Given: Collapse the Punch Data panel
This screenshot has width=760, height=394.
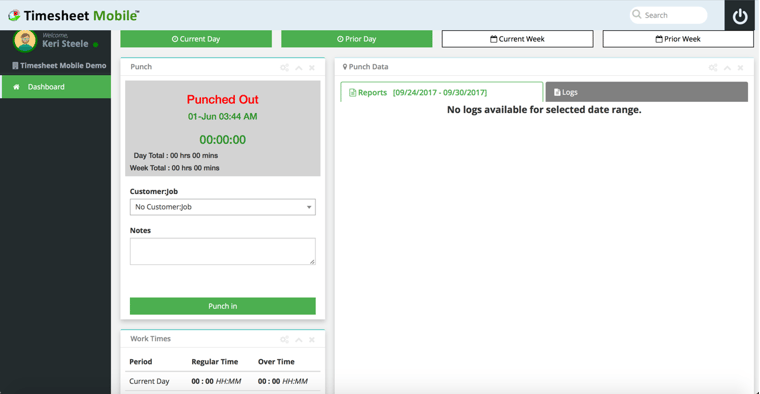Looking at the screenshot, I should pyautogui.click(x=727, y=68).
